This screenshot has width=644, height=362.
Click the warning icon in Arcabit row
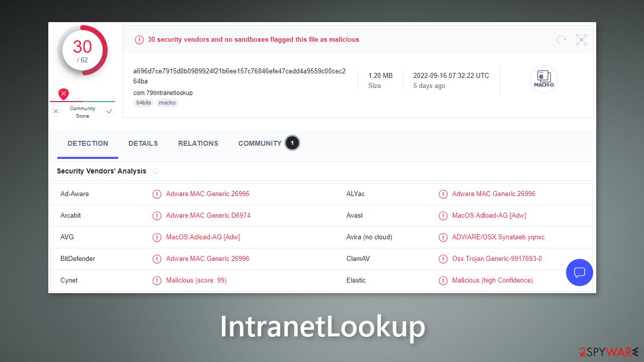tap(157, 216)
